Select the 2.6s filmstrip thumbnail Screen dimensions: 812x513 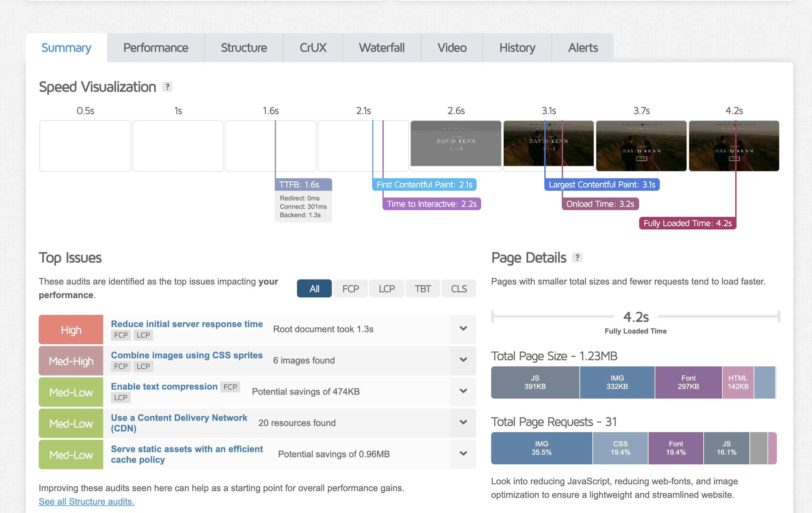click(456, 146)
